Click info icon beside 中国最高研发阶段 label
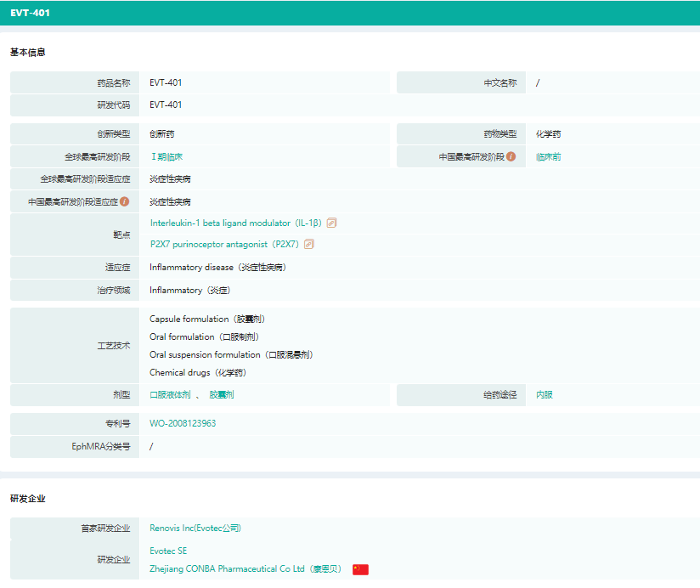 click(x=511, y=157)
